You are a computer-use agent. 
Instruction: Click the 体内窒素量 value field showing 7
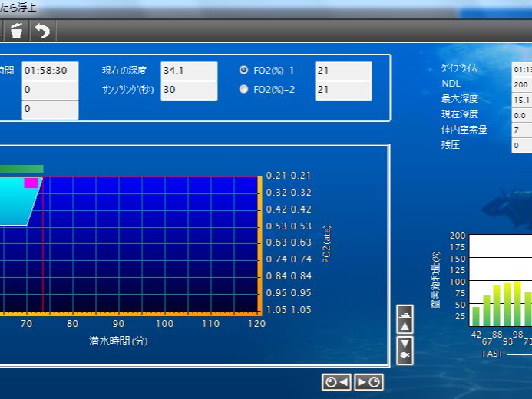coord(522,130)
